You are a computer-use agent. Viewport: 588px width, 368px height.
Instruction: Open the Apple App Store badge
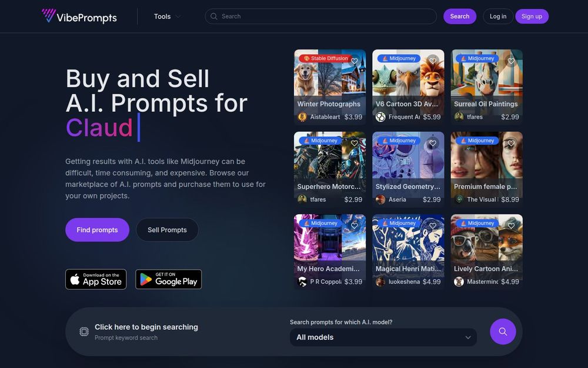96,279
